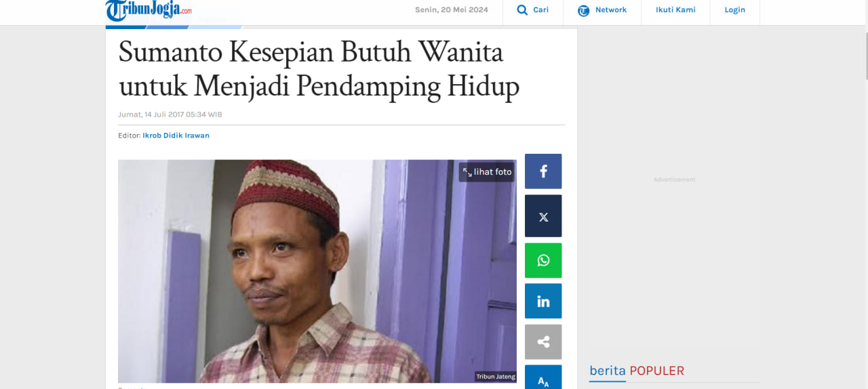The image size is (868, 389).
Task: Go to TribunJogja.com homepage logo
Action: pyautogui.click(x=149, y=10)
